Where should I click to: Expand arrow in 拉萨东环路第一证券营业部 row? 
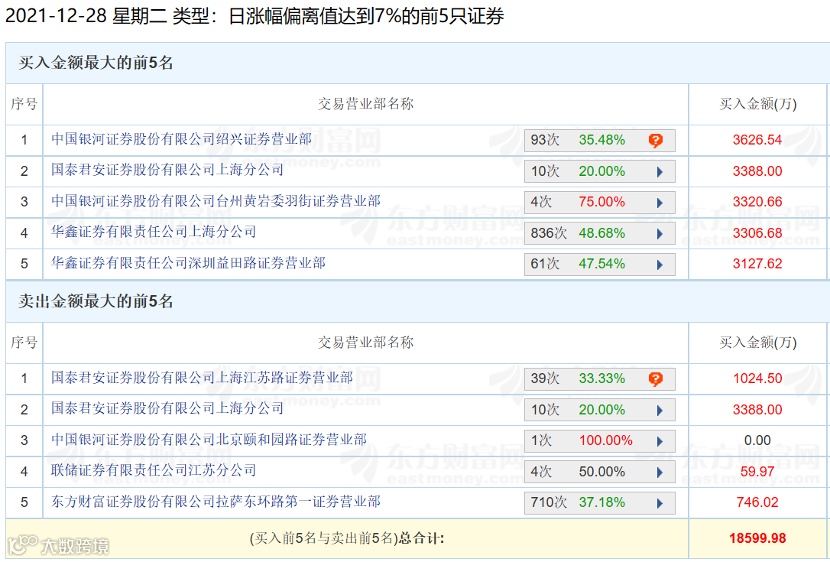click(x=660, y=503)
